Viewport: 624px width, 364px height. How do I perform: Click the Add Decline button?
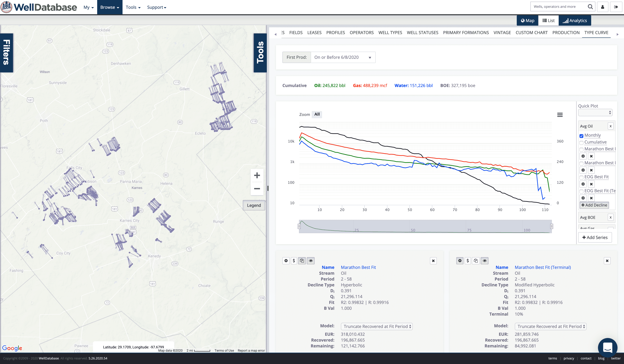pos(594,205)
